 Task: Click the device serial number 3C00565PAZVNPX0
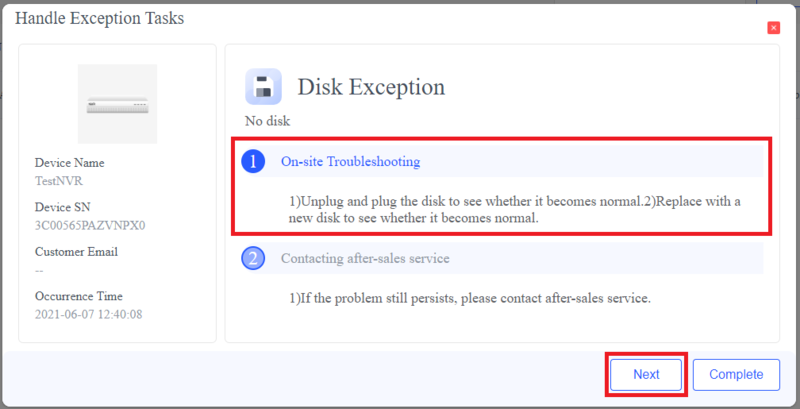click(x=90, y=225)
